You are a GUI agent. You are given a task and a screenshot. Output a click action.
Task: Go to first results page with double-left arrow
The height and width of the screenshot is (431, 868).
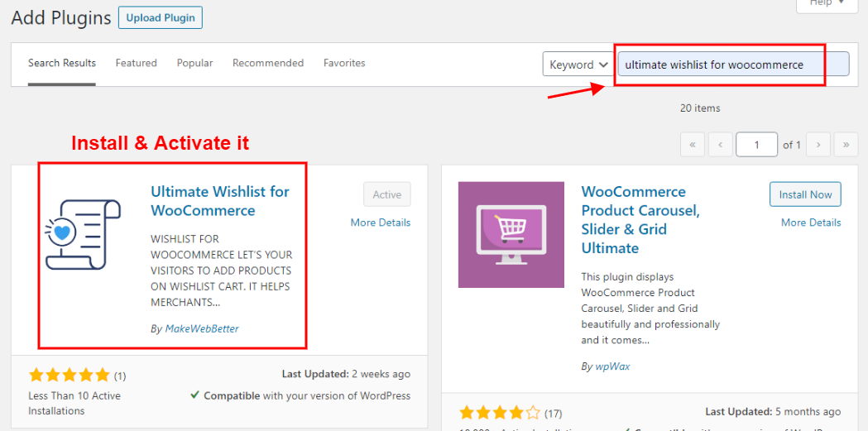[x=693, y=146]
